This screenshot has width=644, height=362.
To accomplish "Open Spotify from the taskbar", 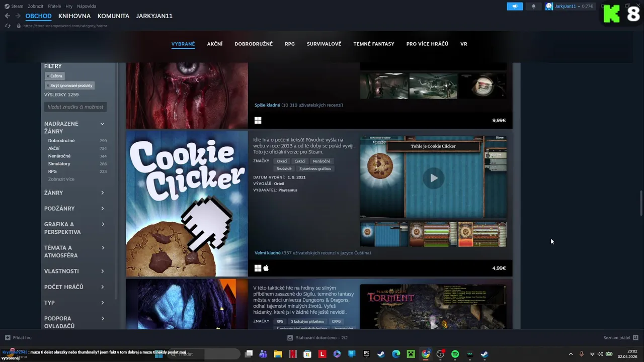I will pos(455,354).
